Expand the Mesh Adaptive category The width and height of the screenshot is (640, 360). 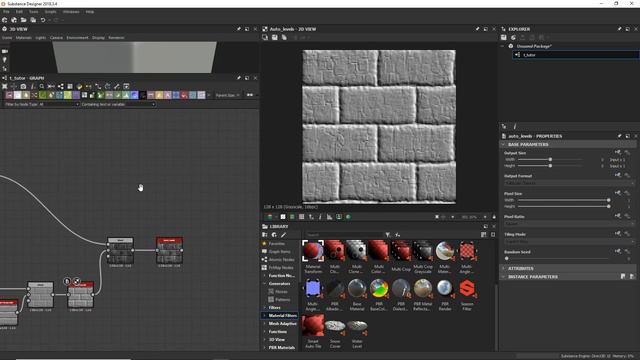(x=264, y=324)
